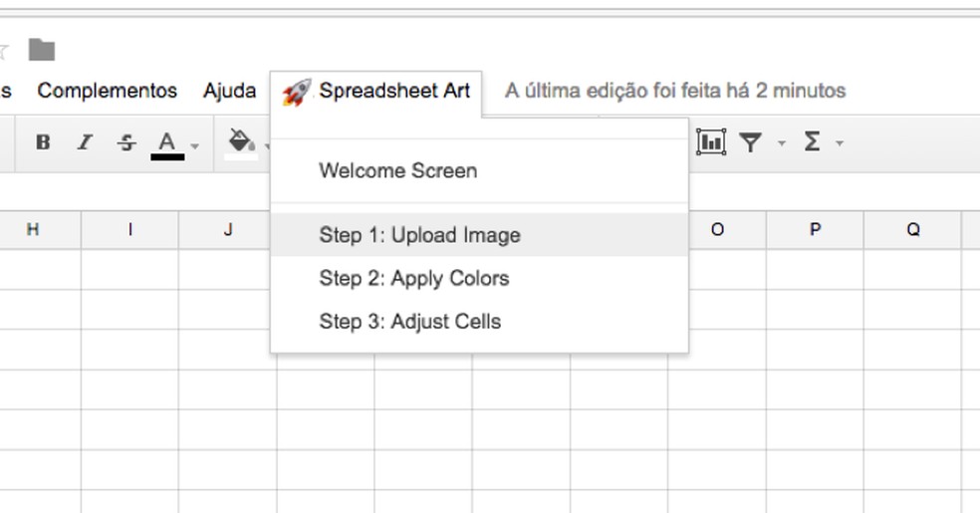Toggle bold formatting

(43, 142)
